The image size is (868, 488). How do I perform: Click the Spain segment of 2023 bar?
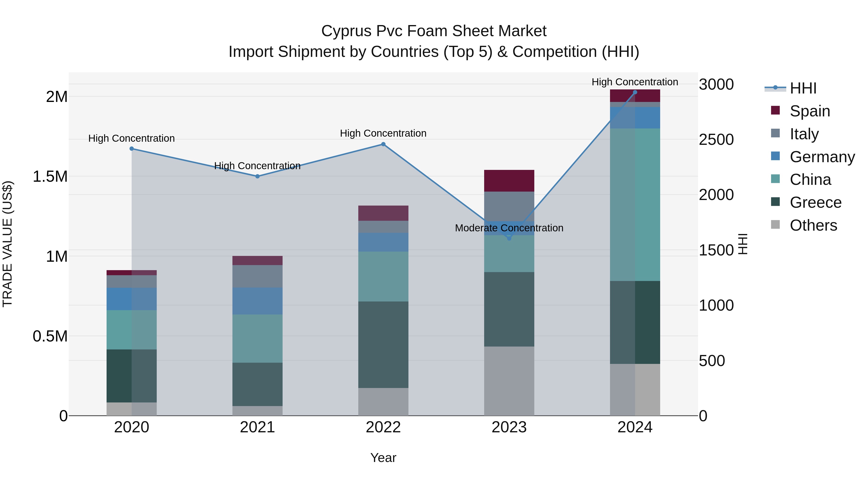tap(509, 181)
